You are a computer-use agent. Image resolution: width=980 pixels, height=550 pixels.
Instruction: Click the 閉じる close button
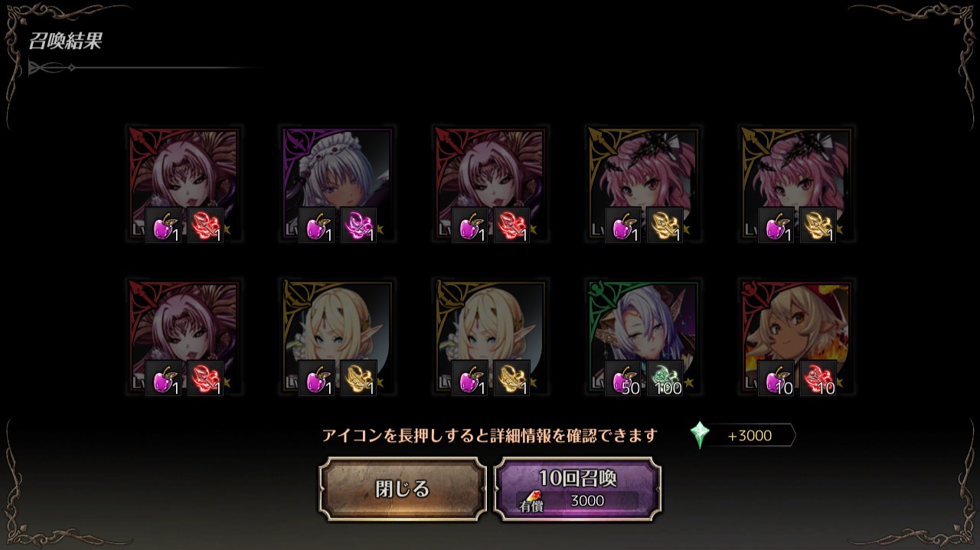[x=403, y=489]
